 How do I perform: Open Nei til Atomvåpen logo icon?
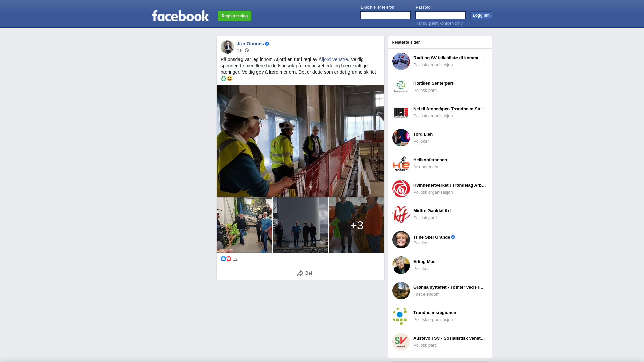point(401,112)
